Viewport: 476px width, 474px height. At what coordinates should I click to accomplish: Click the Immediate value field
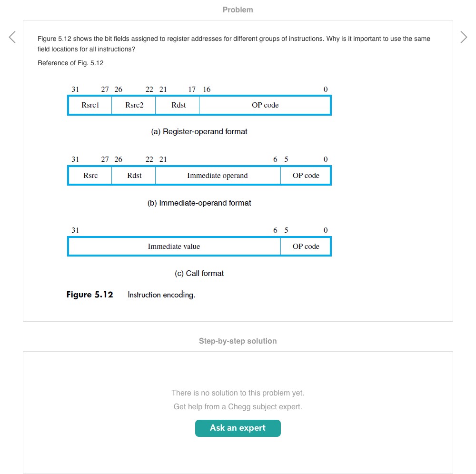(174, 247)
